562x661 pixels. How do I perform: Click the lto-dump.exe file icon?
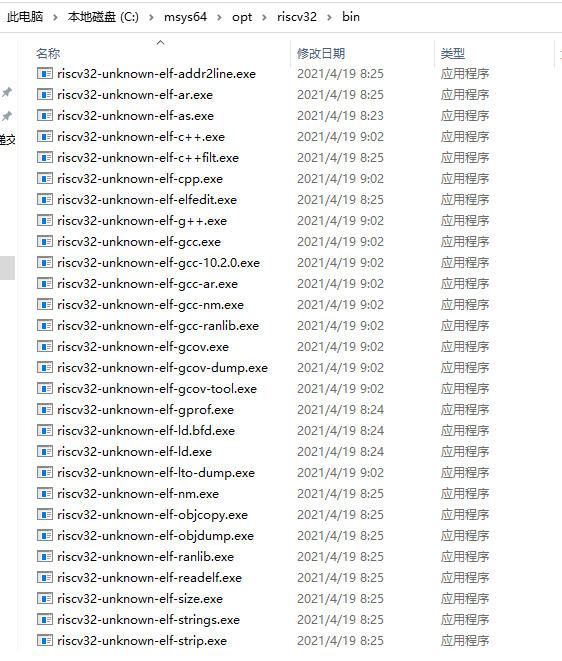(x=45, y=473)
